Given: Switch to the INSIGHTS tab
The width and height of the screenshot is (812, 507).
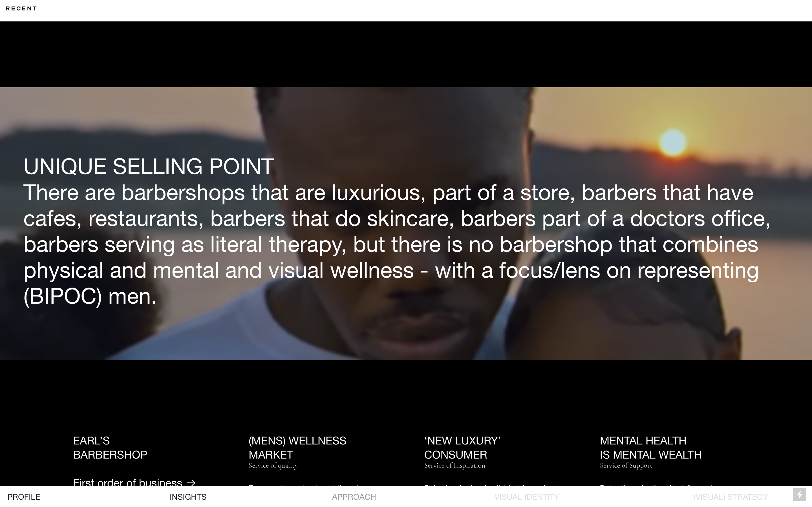Looking at the screenshot, I should pyautogui.click(x=188, y=497).
